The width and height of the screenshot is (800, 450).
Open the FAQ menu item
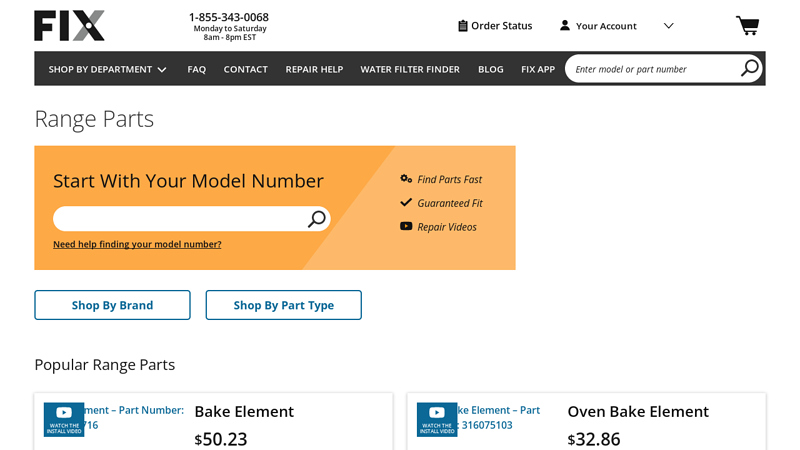tap(196, 69)
